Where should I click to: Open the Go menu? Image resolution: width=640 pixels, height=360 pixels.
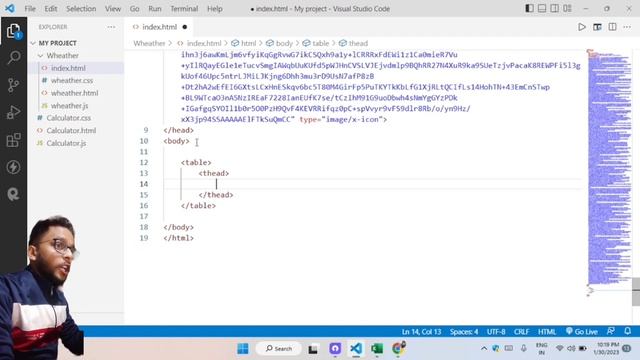click(134, 9)
